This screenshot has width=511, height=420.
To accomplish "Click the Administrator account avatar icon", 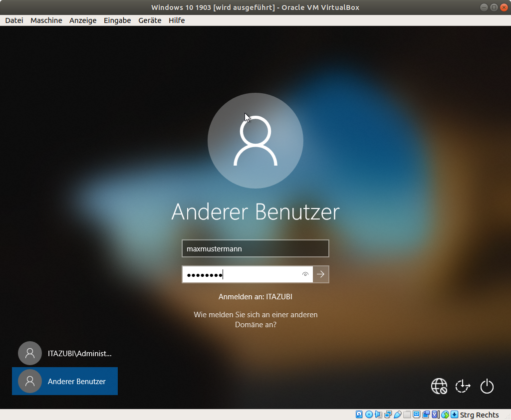I will [30, 353].
